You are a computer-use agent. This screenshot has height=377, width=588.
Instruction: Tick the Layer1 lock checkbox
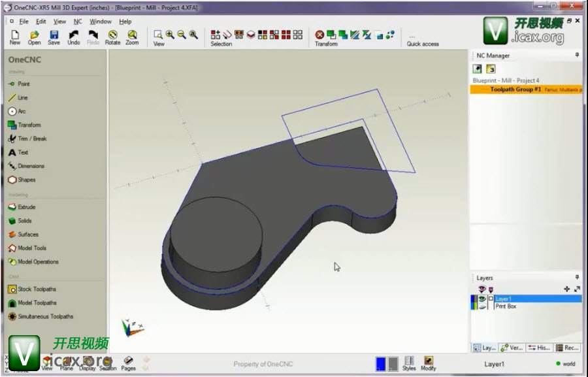pyautogui.click(x=491, y=299)
